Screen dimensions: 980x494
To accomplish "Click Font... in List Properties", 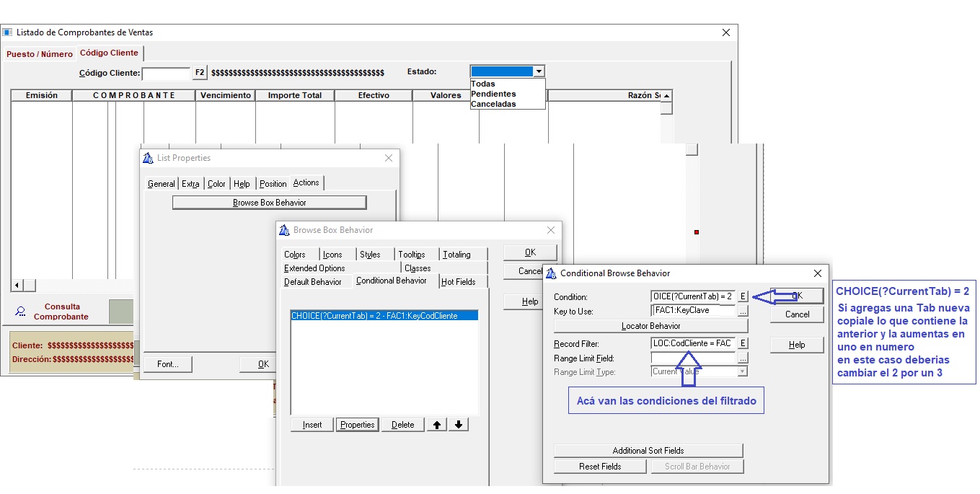I will pyautogui.click(x=168, y=364).
